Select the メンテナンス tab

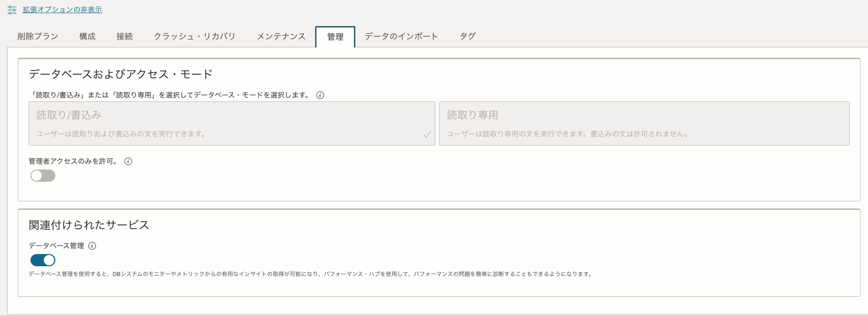click(x=281, y=37)
